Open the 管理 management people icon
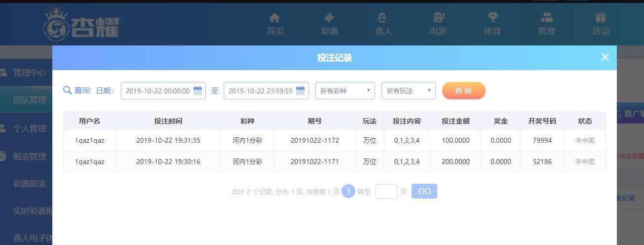This screenshot has height=245, width=644. (547, 18)
